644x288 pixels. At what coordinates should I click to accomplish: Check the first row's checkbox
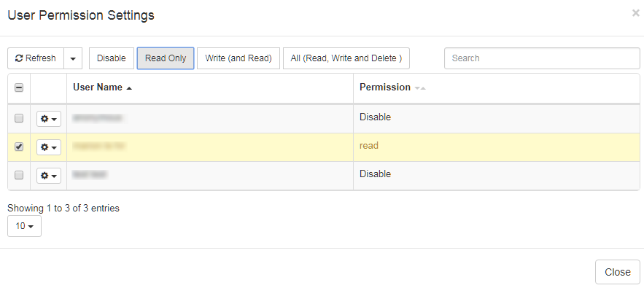click(x=19, y=118)
